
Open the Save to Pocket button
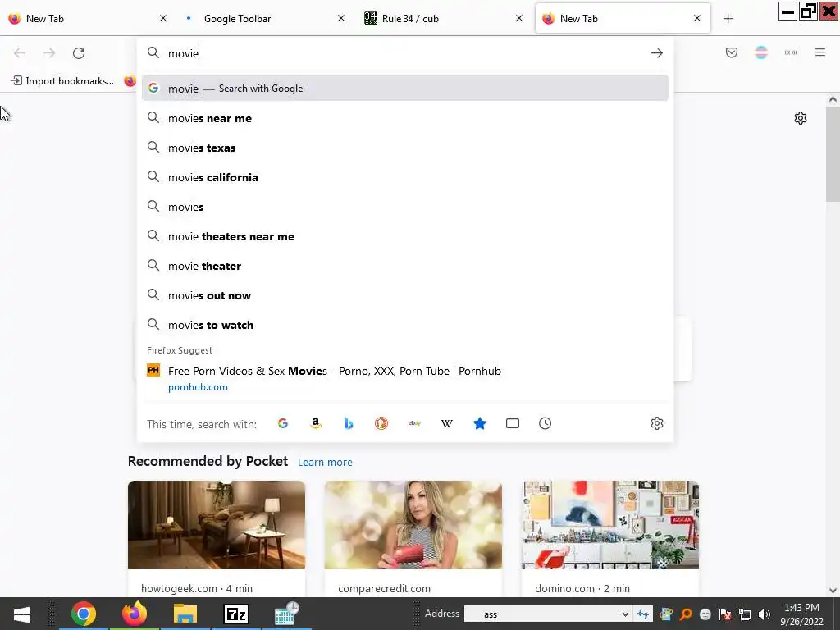click(x=732, y=52)
